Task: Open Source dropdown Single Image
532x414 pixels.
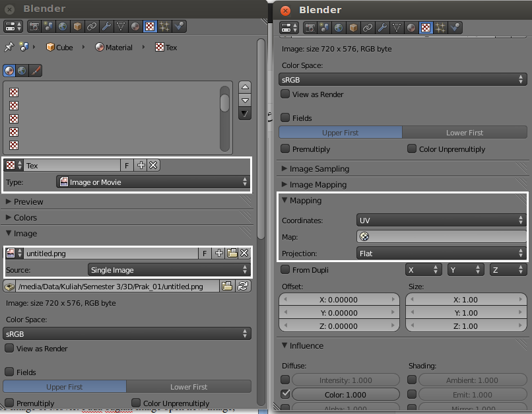Action: (169, 270)
